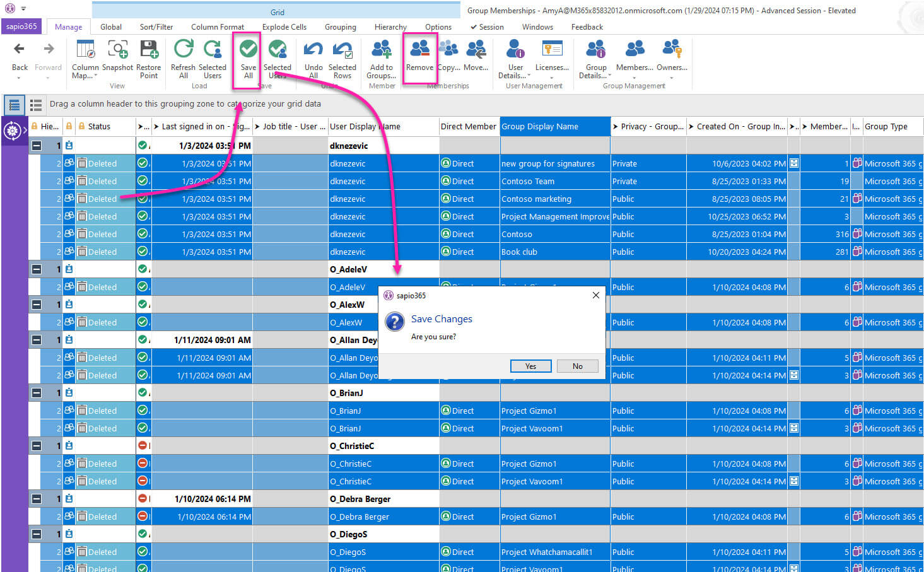Click the Group Type column header
The height and width of the screenshot is (572, 924).
[x=893, y=127]
